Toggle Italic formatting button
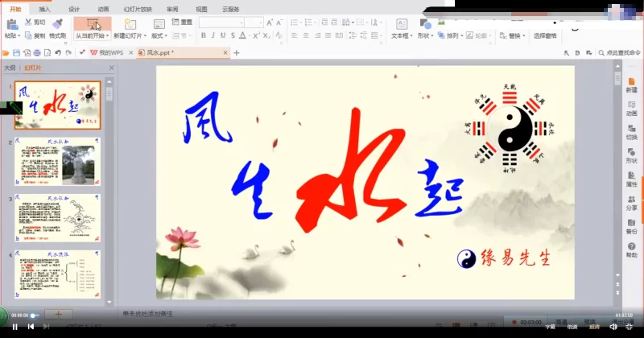Viewport: 644px width, 338px height. click(213, 36)
